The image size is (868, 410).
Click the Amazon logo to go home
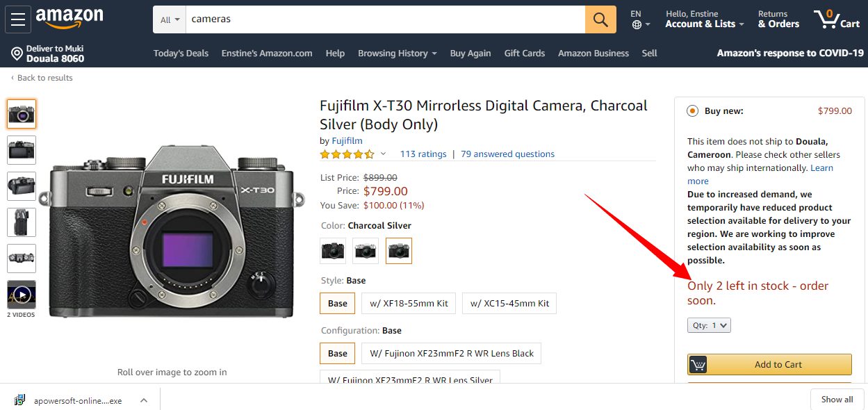click(69, 18)
